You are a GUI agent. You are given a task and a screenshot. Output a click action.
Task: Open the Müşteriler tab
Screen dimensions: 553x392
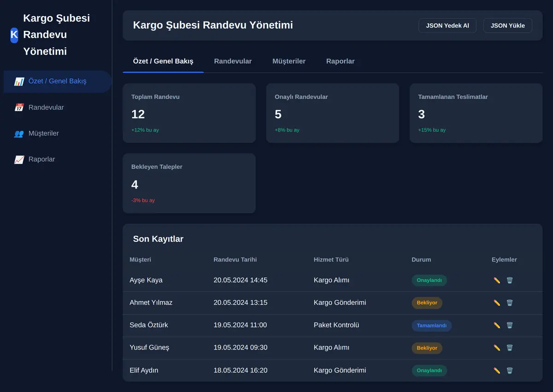coord(289,61)
